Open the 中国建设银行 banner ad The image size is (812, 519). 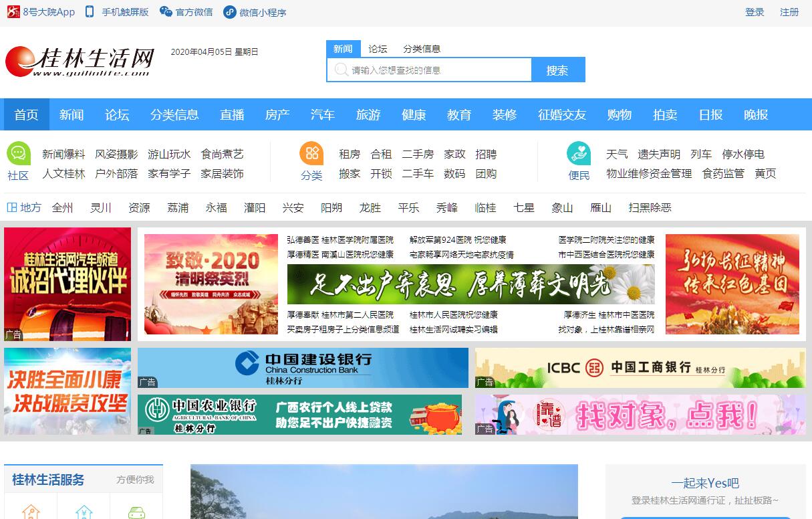click(x=303, y=367)
